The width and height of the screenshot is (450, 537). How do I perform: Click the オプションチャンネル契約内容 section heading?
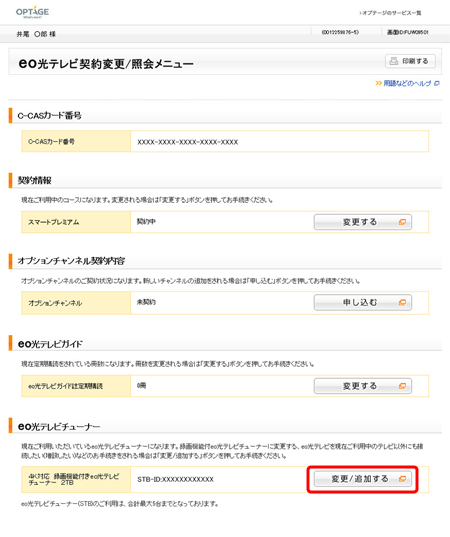[x=71, y=261]
